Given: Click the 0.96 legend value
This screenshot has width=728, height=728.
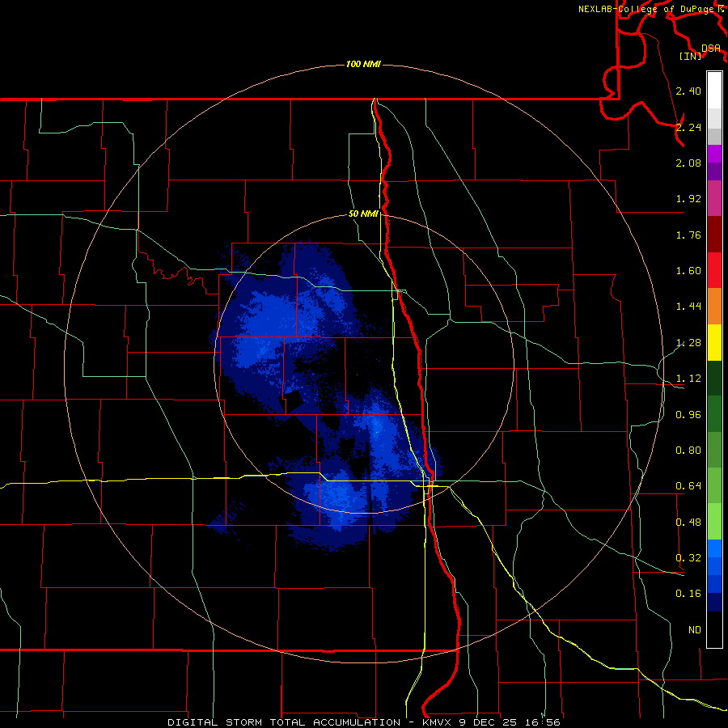Looking at the screenshot, I should click(x=688, y=415).
